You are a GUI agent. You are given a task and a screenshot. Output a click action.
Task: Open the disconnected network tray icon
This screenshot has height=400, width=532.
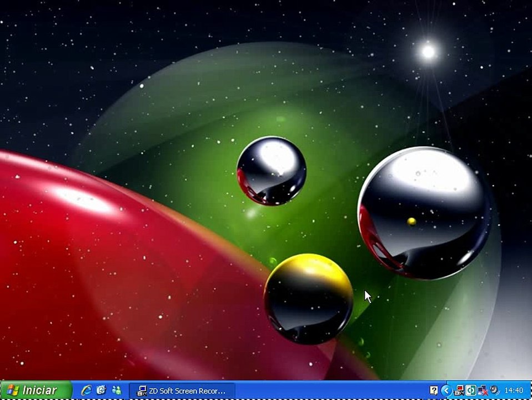pyautogui.click(x=483, y=391)
